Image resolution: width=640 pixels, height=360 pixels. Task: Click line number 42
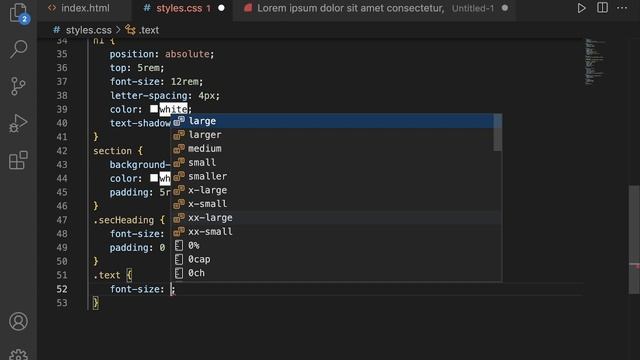point(62,151)
